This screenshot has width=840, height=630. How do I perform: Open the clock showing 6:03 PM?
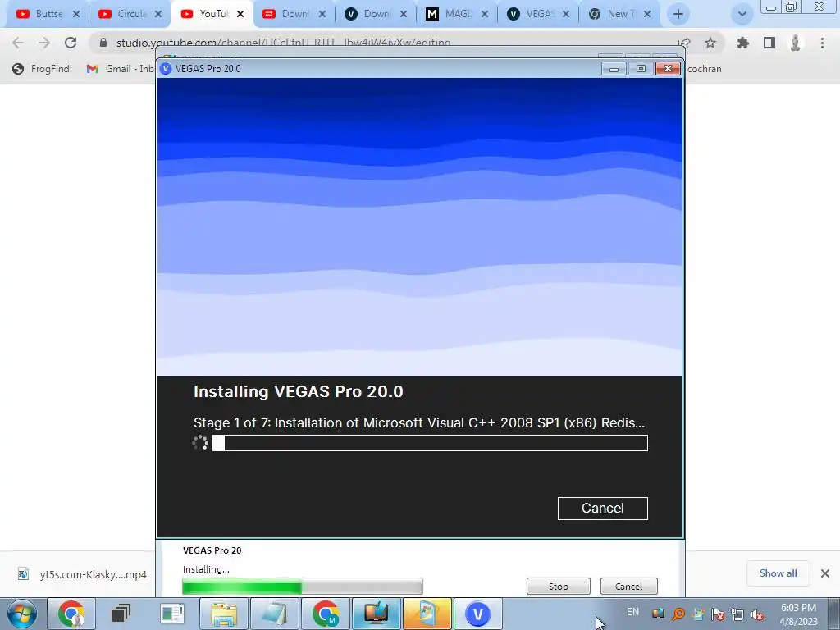point(798,614)
